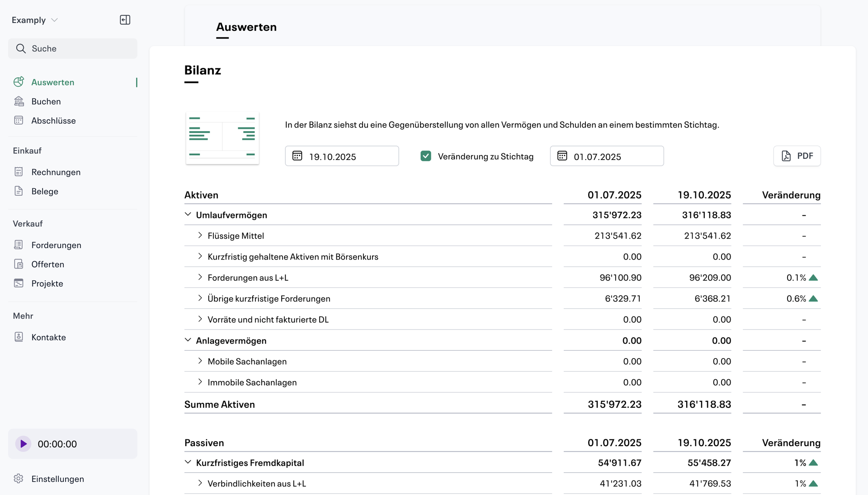Start the timer with the play button
The image size is (868, 495).
[x=23, y=443]
